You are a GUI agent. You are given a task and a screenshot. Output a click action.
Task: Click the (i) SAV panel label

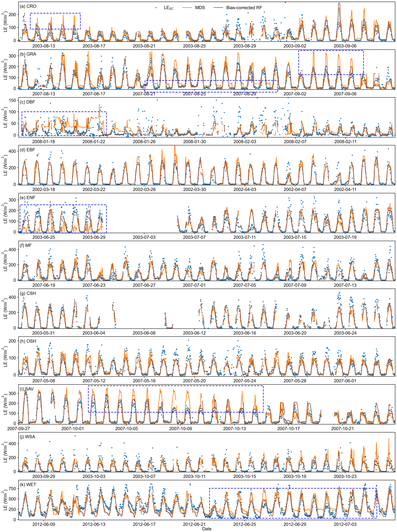click(27, 389)
